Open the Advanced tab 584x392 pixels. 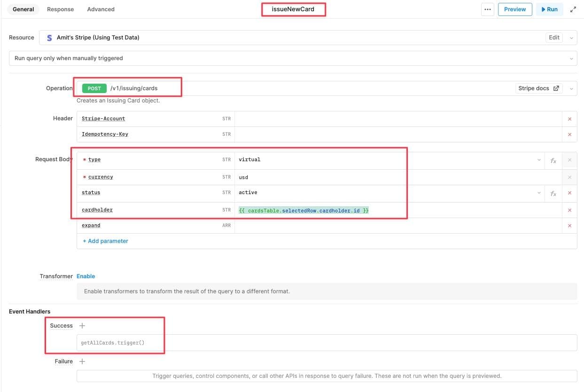click(100, 9)
